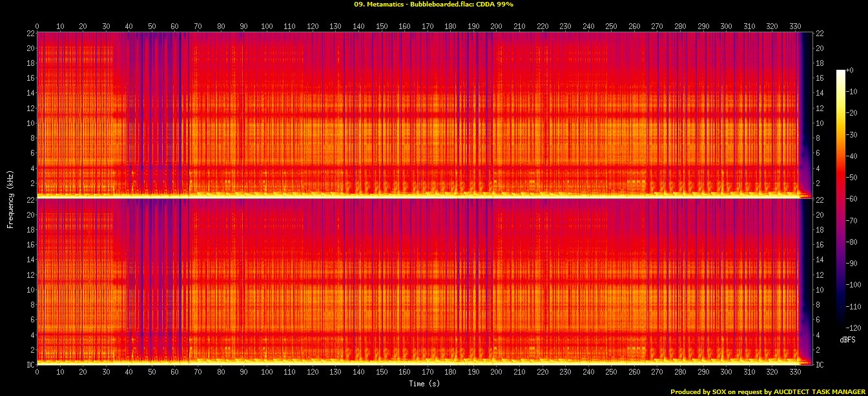Click the file title text at the top
Image resolution: width=868 pixels, height=396 pixels.
click(x=433, y=5)
